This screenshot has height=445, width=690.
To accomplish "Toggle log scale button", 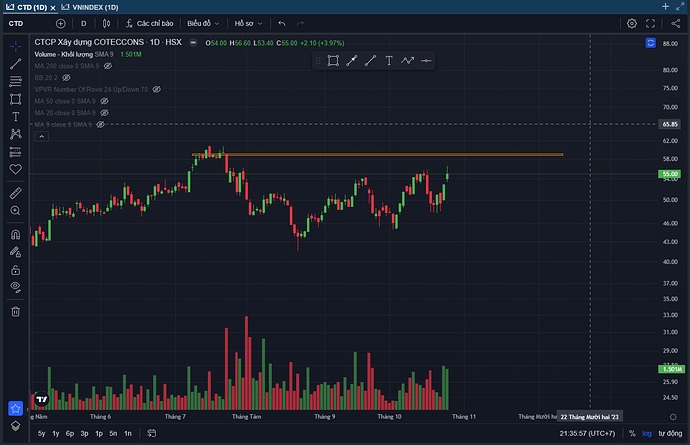I will pyautogui.click(x=646, y=434).
